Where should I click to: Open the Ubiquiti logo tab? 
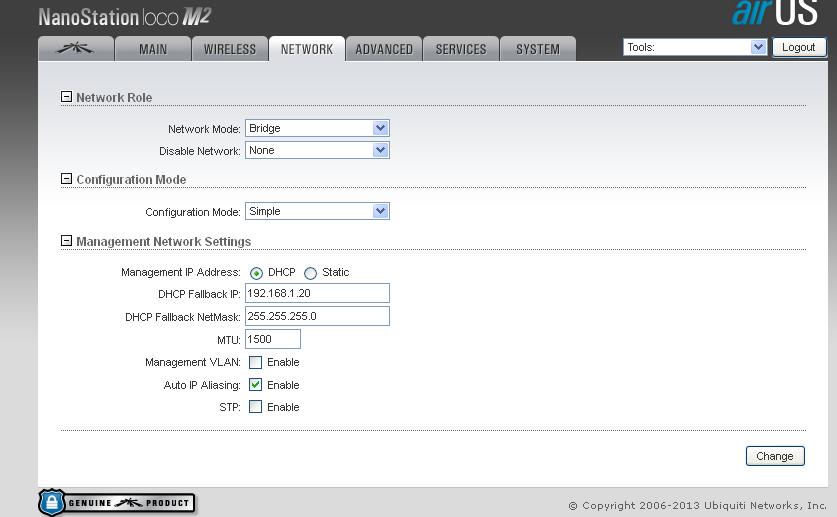click(76, 49)
